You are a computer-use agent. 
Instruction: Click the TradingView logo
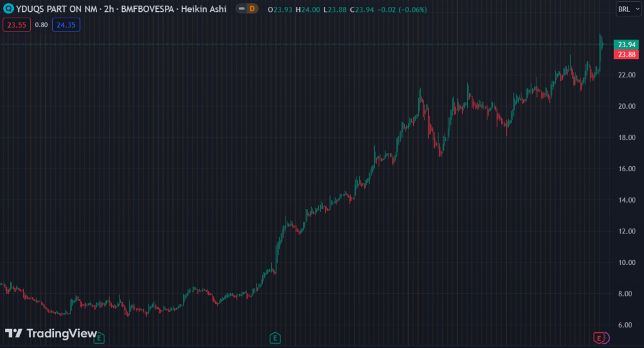tap(51, 333)
